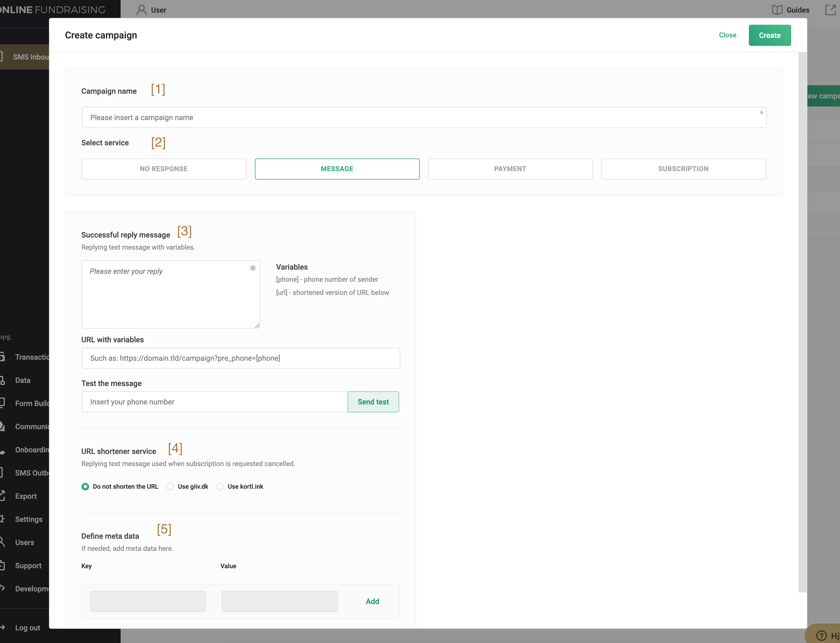The image size is (840, 643).
Task: Choose the Use giiv.dk radio option
Action: [x=170, y=486]
